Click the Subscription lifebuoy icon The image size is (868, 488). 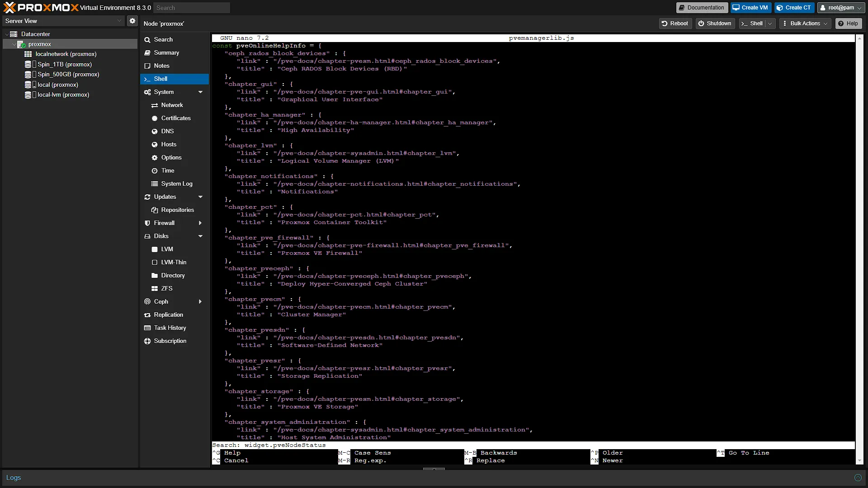point(147,341)
